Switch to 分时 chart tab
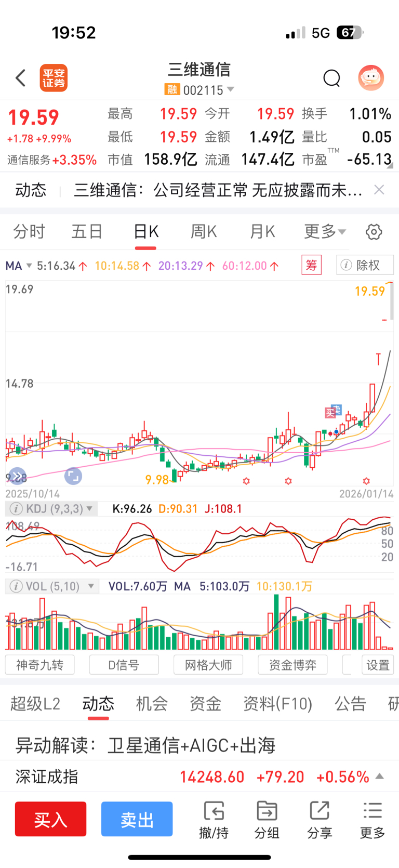The width and height of the screenshot is (399, 868). pos(29,231)
